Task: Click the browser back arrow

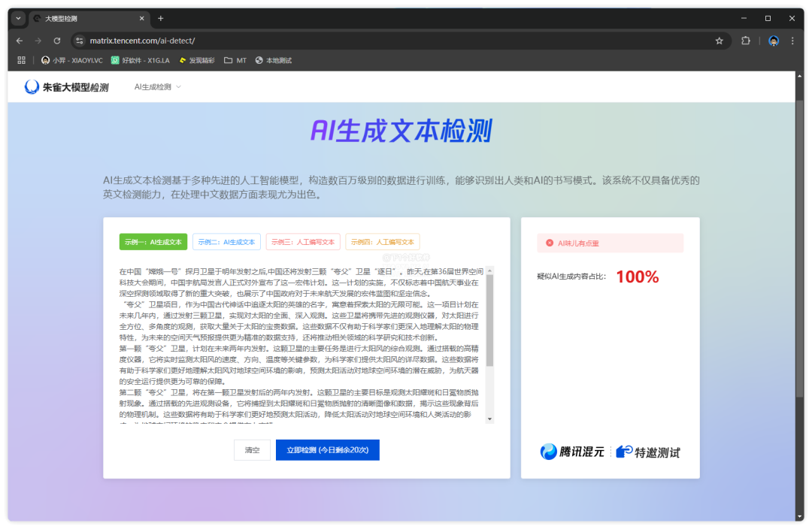Action: [x=20, y=41]
